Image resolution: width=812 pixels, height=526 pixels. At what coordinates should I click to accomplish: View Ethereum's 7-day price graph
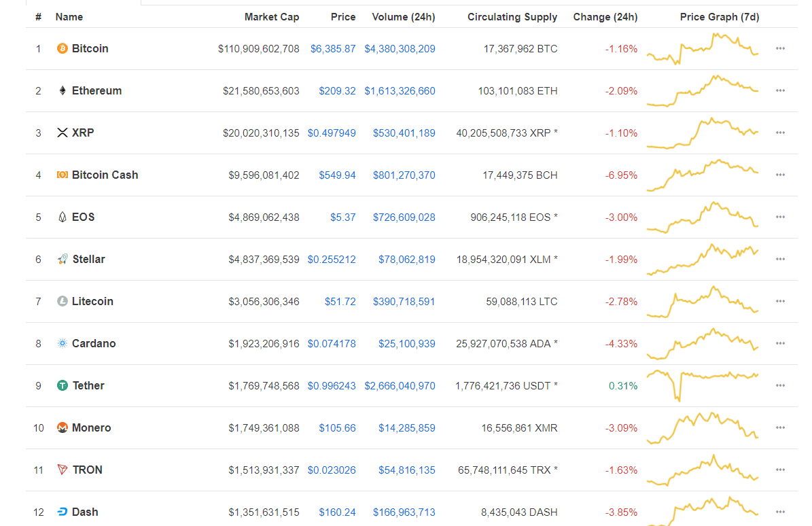pos(703,90)
